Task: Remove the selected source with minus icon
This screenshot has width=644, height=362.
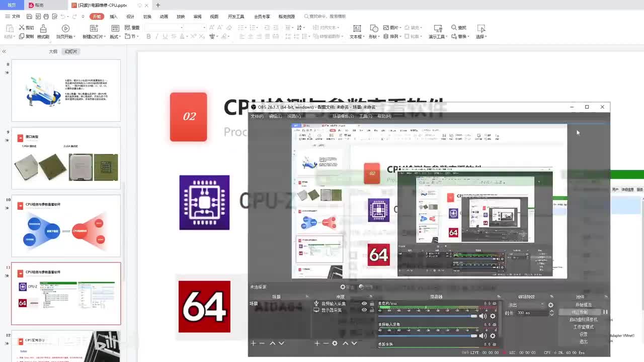Action: [326, 343]
